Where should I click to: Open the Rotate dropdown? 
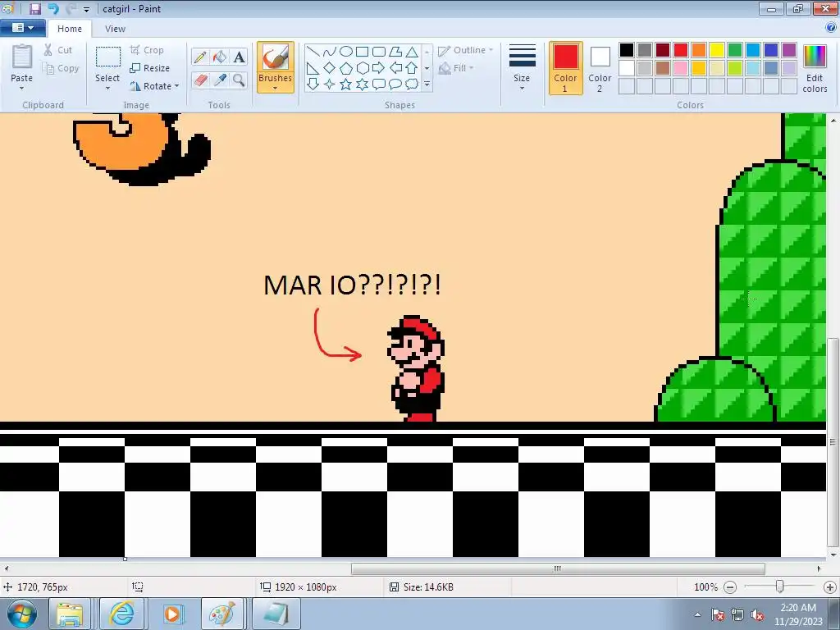tap(153, 86)
